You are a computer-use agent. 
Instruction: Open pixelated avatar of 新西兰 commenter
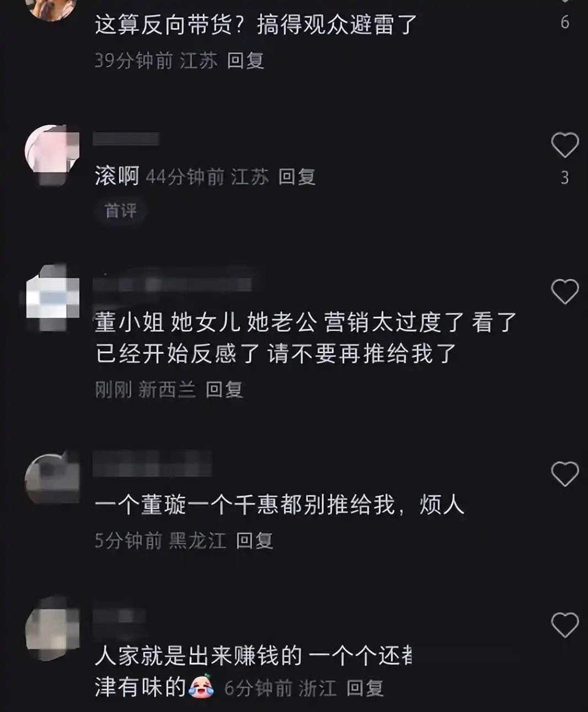click(x=52, y=298)
